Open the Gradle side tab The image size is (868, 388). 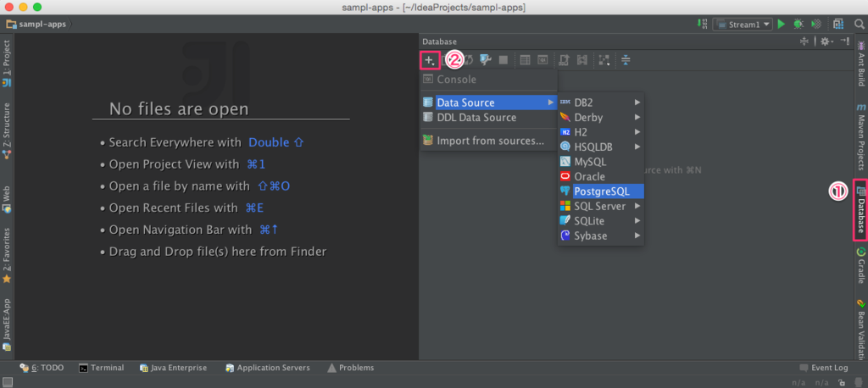(x=861, y=265)
